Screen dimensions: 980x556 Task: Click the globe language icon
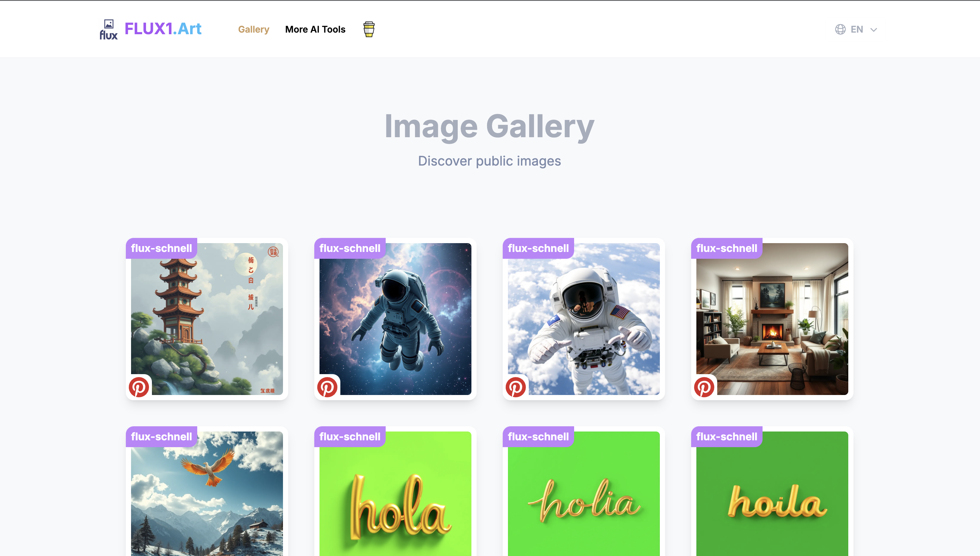click(x=840, y=29)
